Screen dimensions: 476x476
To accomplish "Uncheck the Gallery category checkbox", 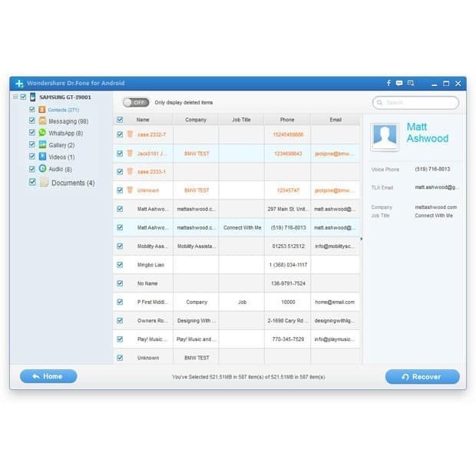I will point(32,144).
